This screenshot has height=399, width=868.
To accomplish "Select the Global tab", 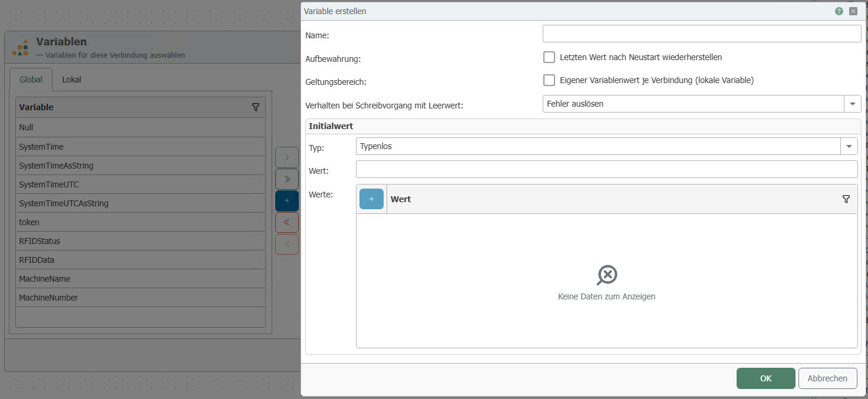I will (31, 80).
